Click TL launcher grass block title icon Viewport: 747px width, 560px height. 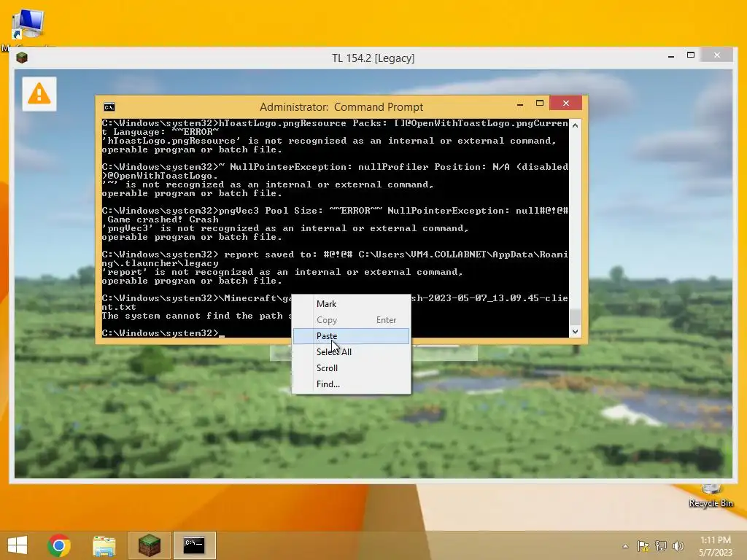[x=22, y=58]
